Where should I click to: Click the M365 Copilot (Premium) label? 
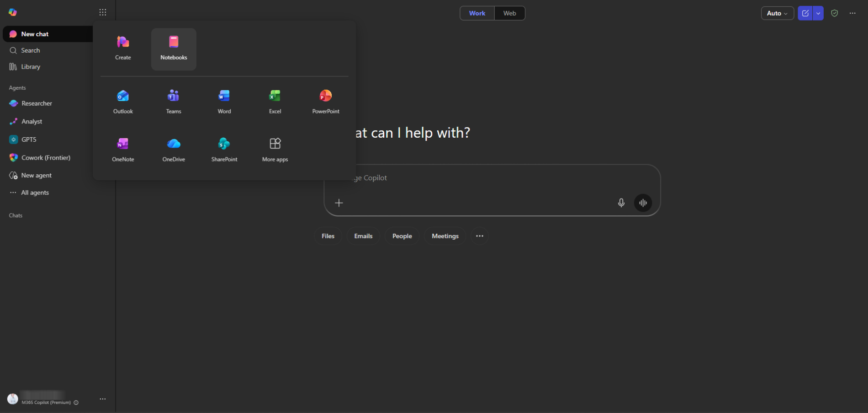pos(46,402)
